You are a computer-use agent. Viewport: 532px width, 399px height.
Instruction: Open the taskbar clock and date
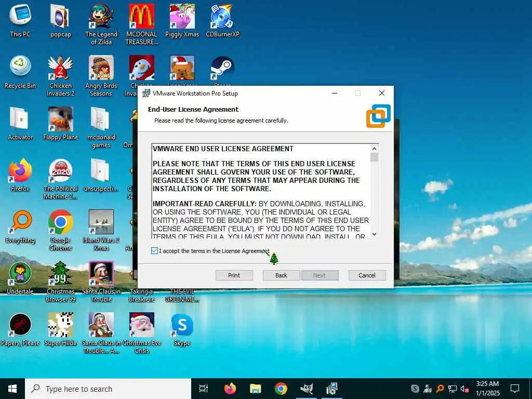(487, 389)
